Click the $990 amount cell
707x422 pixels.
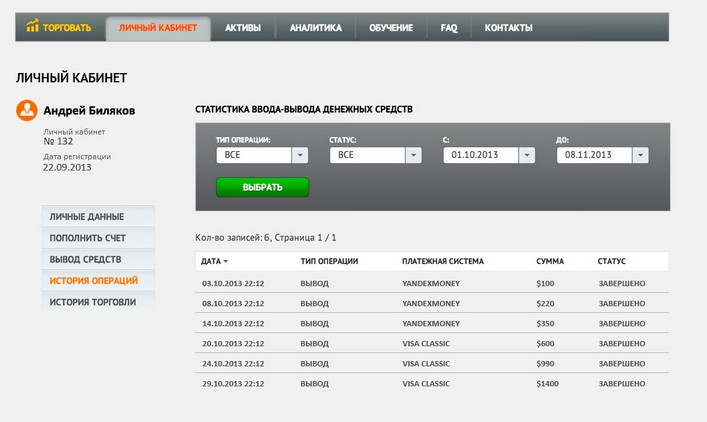tap(546, 364)
